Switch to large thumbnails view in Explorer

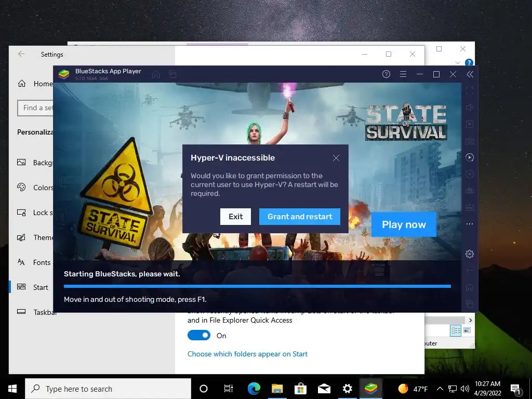[x=467, y=330]
